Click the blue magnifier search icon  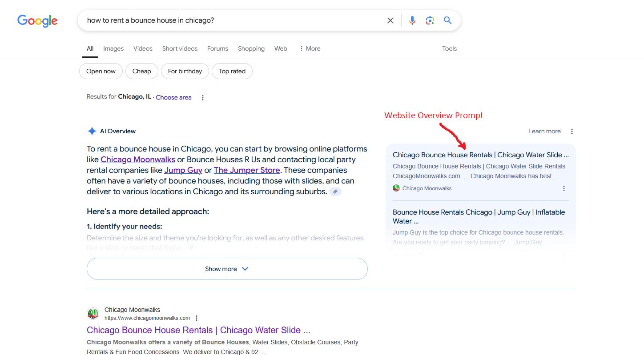(x=447, y=20)
